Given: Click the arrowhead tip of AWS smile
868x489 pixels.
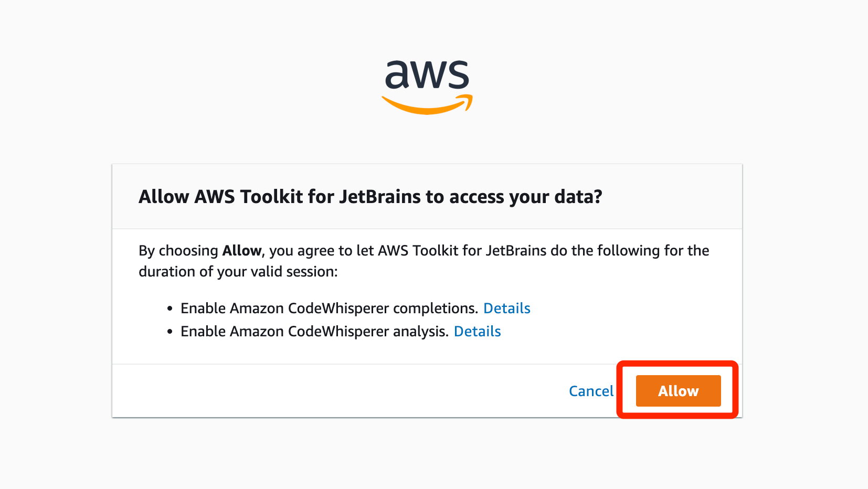Looking at the screenshot, I should coord(467,101).
